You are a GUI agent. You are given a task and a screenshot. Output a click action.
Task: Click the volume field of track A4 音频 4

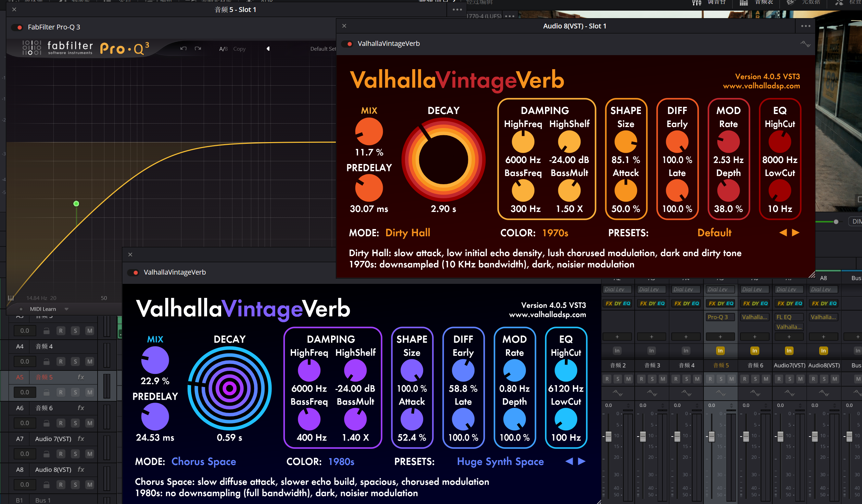(25, 362)
